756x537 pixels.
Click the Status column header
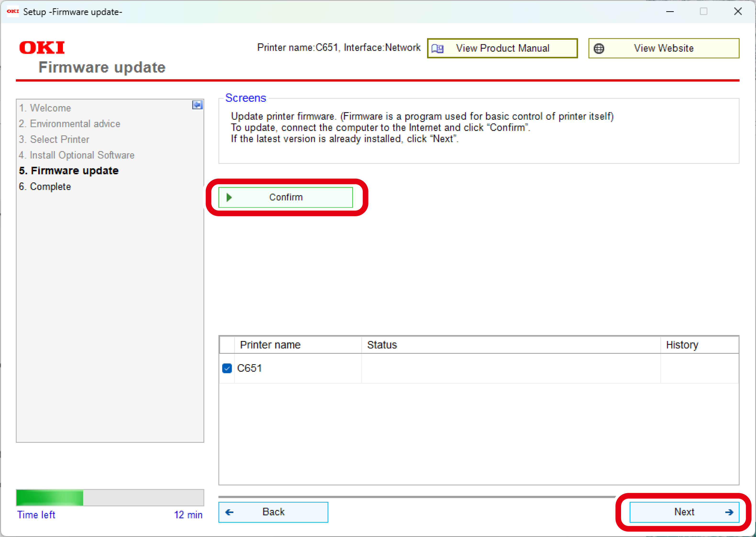[x=511, y=345]
